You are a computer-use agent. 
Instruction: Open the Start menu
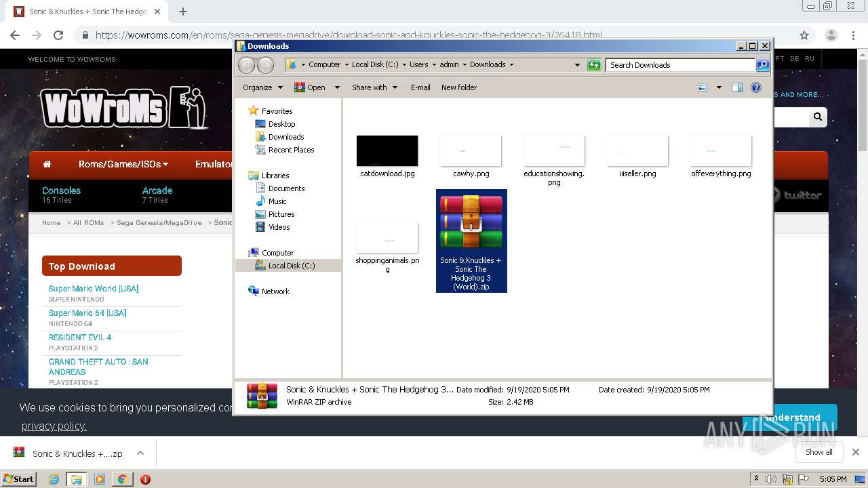click(x=18, y=479)
